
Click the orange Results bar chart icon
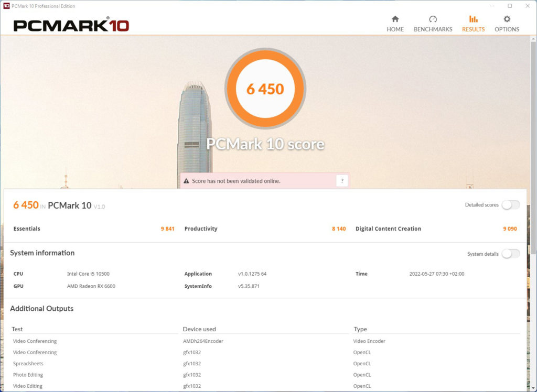tap(473, 20)
